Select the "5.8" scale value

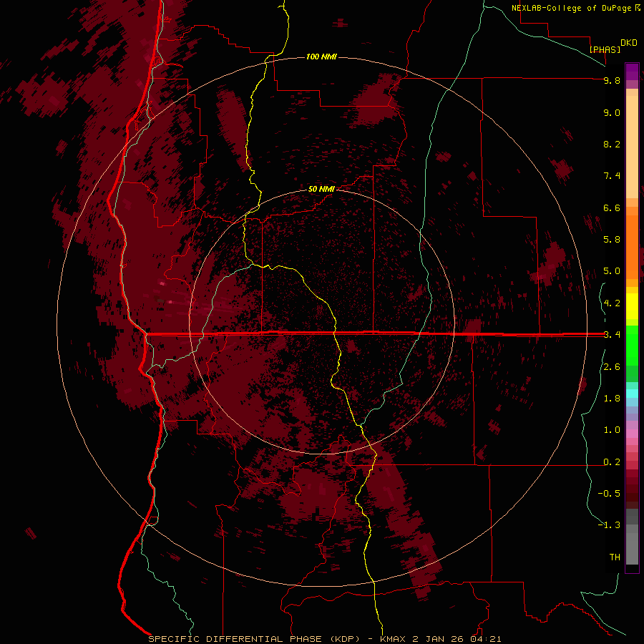point(612,239)
